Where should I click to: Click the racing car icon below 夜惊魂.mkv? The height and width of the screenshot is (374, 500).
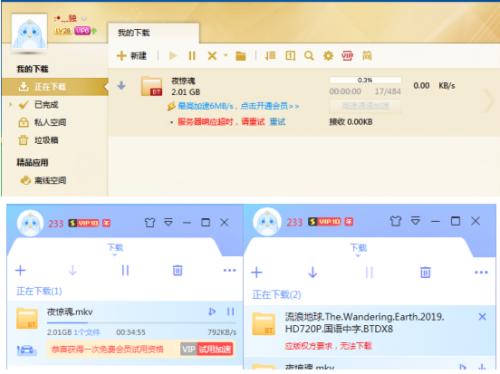point(27,350)
